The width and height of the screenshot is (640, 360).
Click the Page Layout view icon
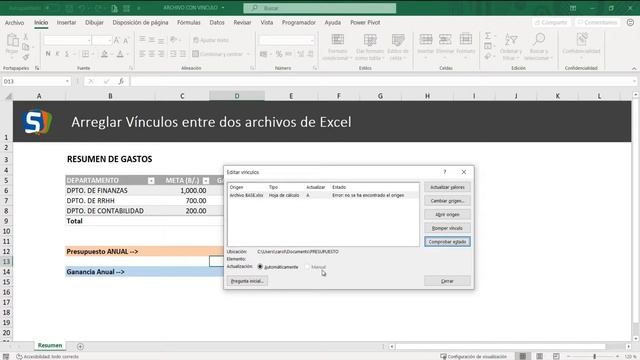click(x=540, y=356)
